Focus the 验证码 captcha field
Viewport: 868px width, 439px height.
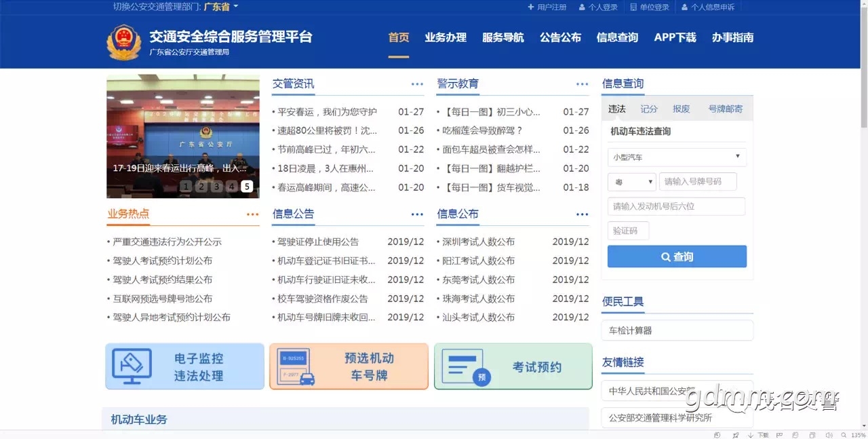click(628, 231)
